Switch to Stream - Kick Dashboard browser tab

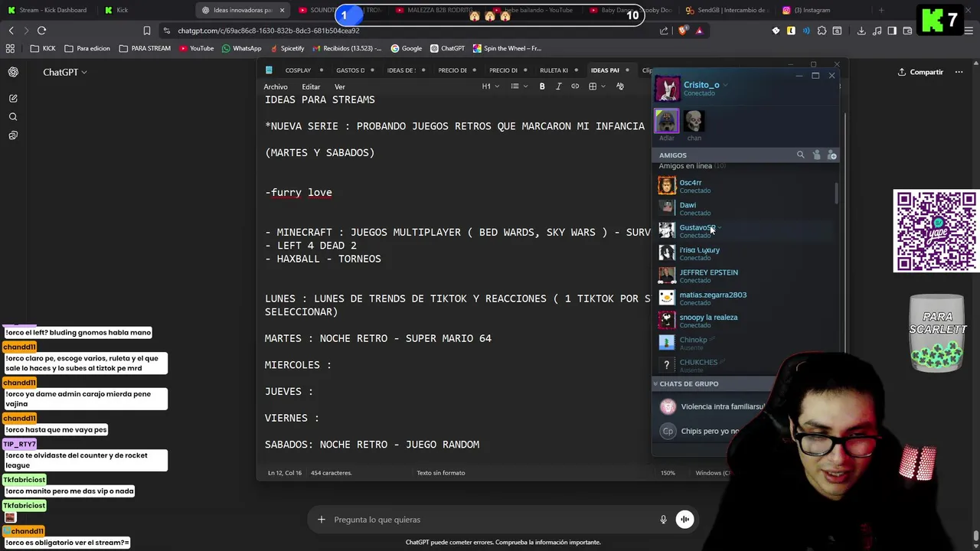click(x=47, y=10)
